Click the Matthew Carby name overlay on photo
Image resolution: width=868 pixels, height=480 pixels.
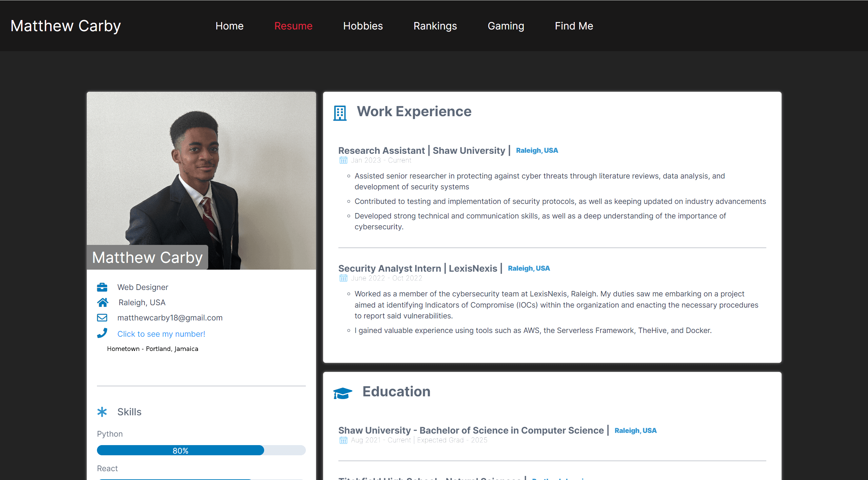click(147, 257)
